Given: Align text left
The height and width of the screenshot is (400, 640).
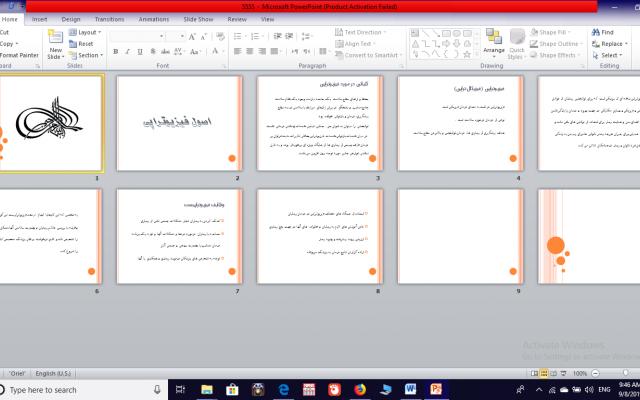Looking at the screenshot, I should 238,51.
